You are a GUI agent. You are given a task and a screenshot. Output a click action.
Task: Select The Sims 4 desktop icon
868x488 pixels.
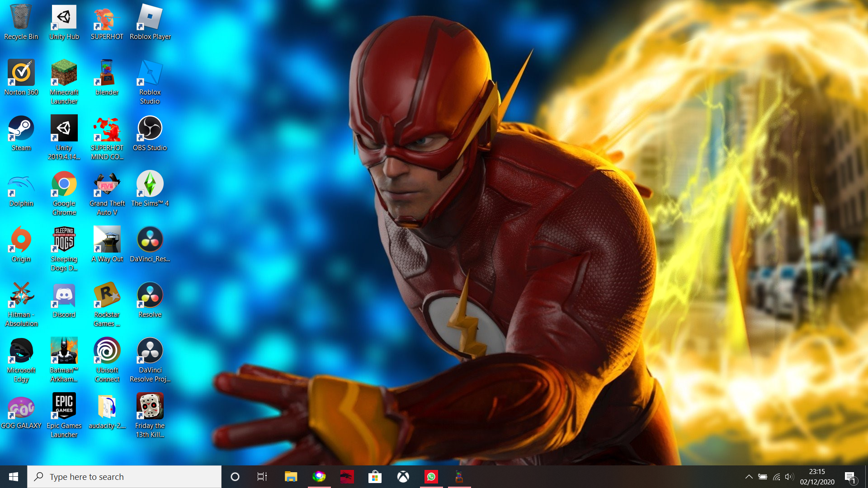coord(150,189)
